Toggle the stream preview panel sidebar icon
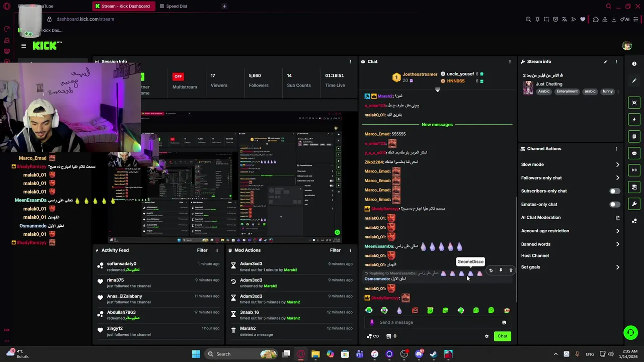Viewport: 644px width, 362px height. pos(634,103)
